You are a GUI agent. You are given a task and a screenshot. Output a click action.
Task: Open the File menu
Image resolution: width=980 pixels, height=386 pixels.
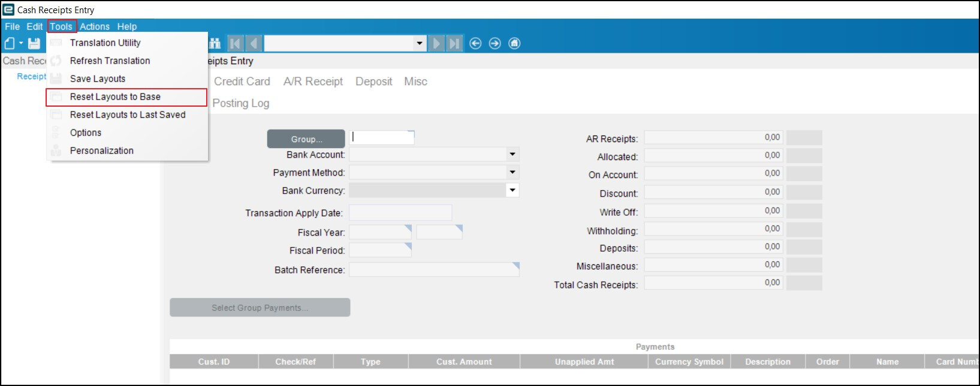click(13, 26)
